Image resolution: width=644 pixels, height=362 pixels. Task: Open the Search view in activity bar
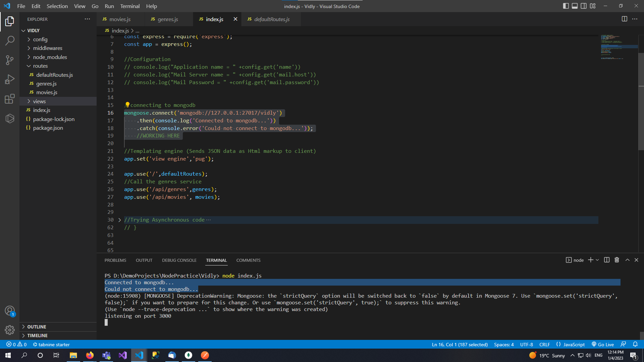tap(10, 41)
